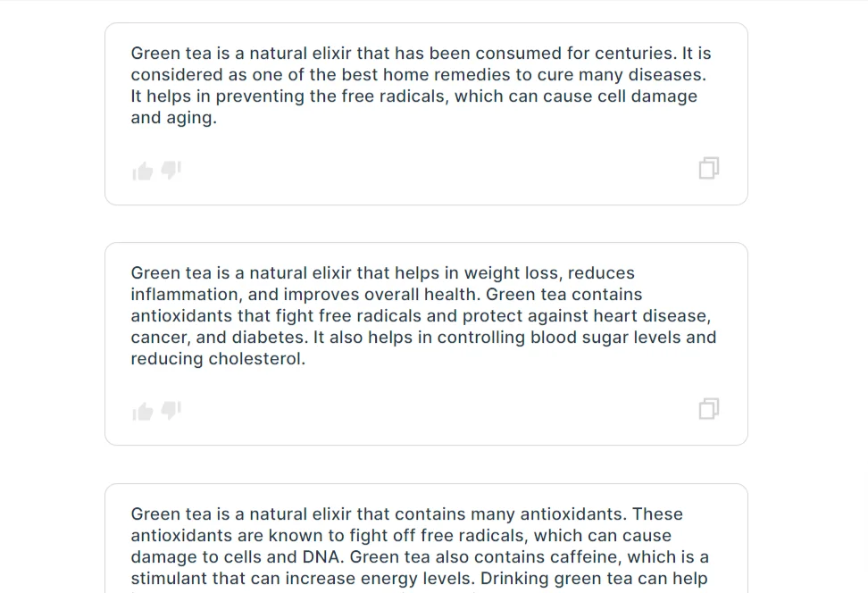
Task: Select the third result card about antioxidants and DNA
Action: point(426,539)
